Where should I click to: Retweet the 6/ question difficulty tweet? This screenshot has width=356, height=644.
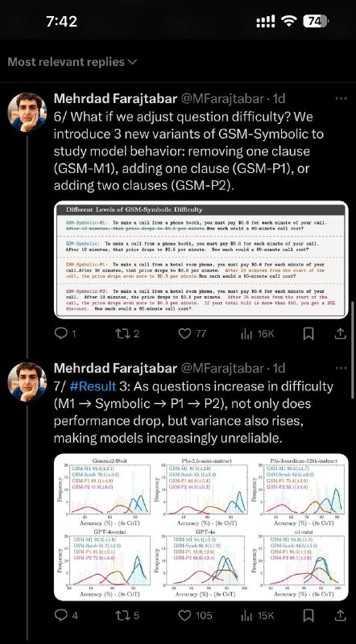click(127, 334)
